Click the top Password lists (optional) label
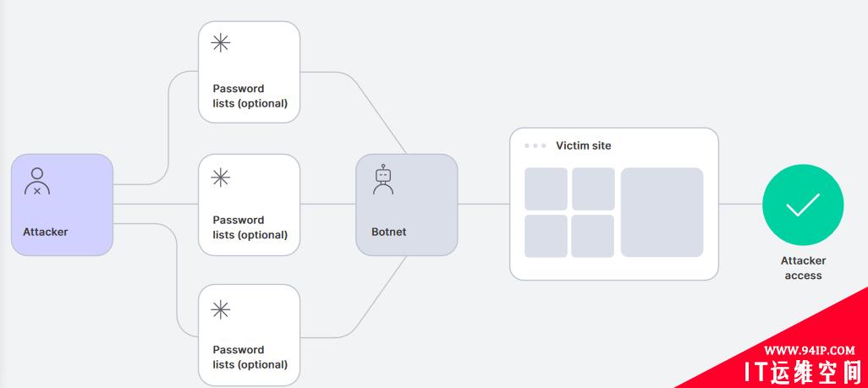The width and height of the screenshot is (868, 388). (x=250, y=96)
